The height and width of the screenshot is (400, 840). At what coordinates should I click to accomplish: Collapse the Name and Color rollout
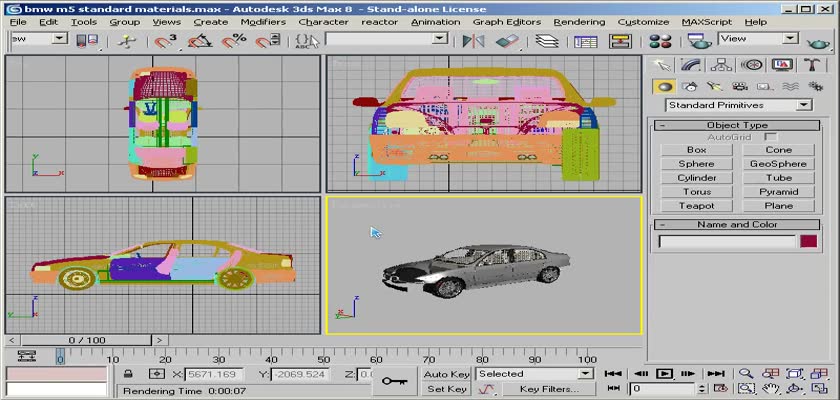click(x=737, y=225)
